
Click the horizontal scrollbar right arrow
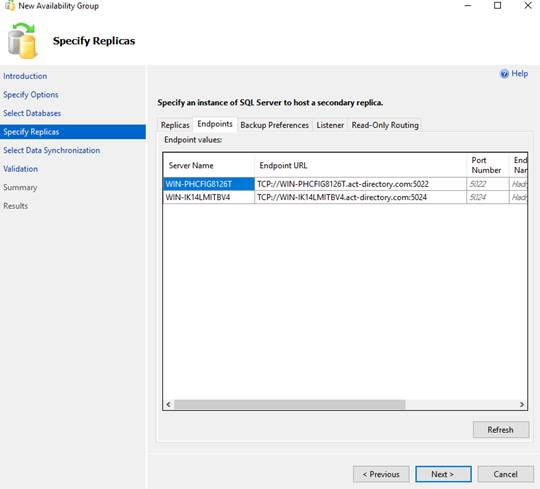pos(522,404)
